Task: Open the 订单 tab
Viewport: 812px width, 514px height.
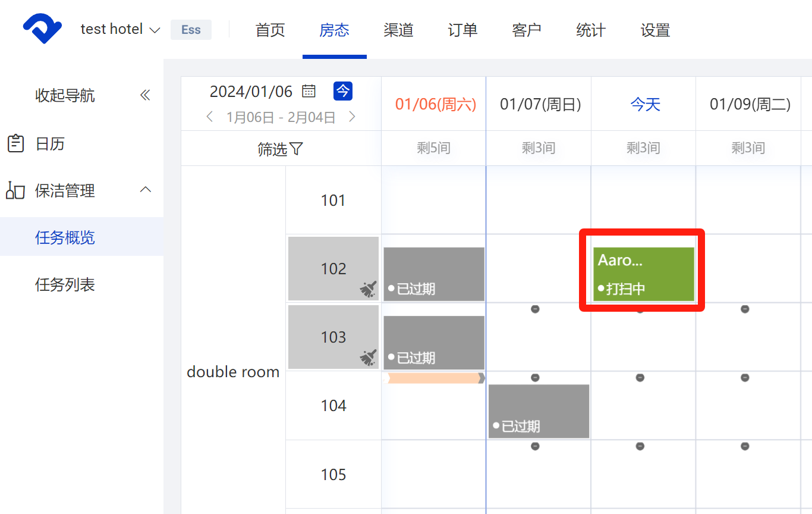Action: [462, 30]
